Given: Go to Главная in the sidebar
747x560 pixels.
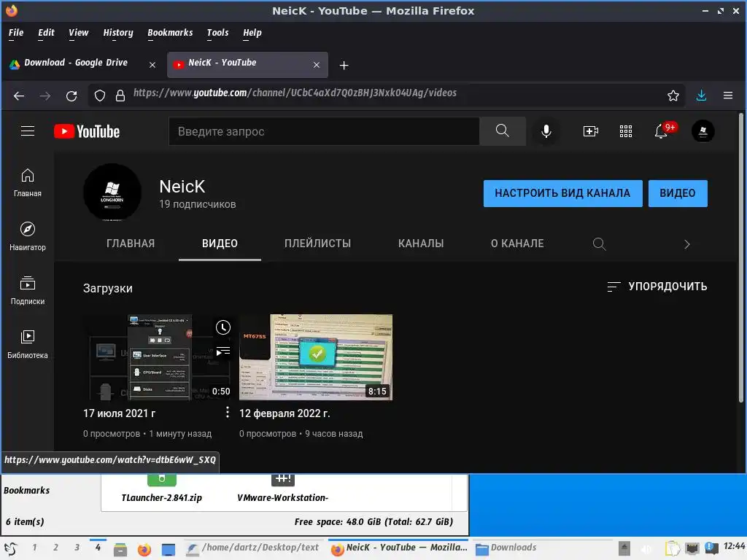Looking at the screenshot, I should [28, 182].
